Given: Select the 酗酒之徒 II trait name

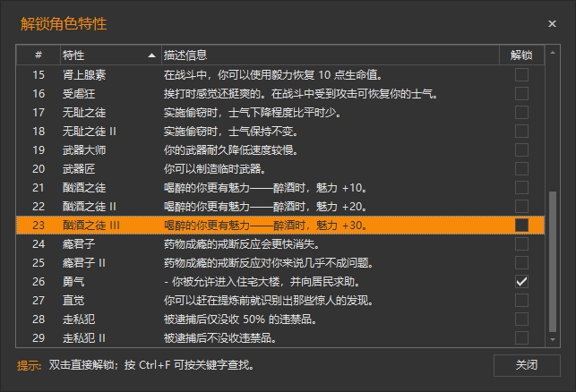Looking at the screenshot, I should [x=90, y=206].
